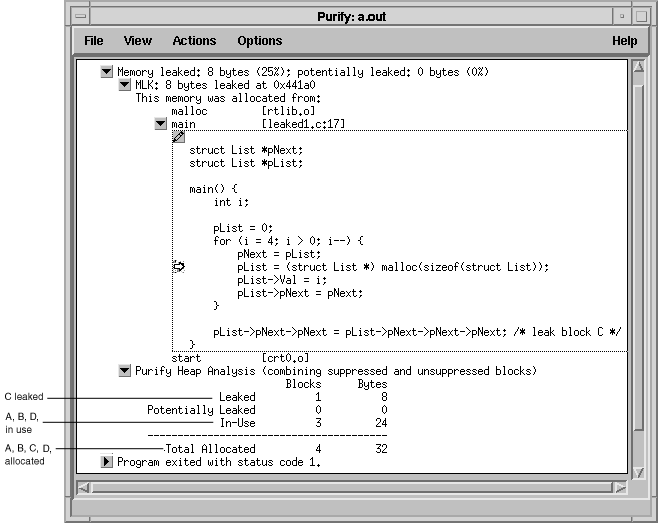The width and height of the screenshot is (660, 523).
Task: Collapse the Purify Heap Analysis section
Action: click(x=125, y=371)
